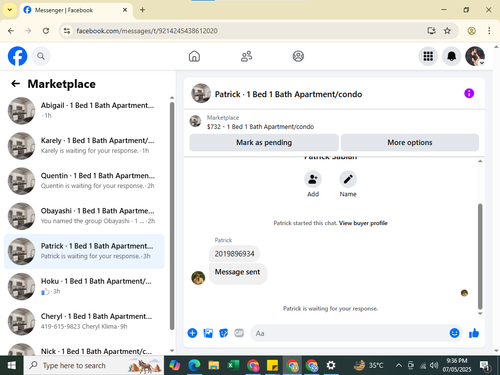Open the Sticky Notes taskbar icon
The image size is (500, 375).
click(x=272, y=366)
